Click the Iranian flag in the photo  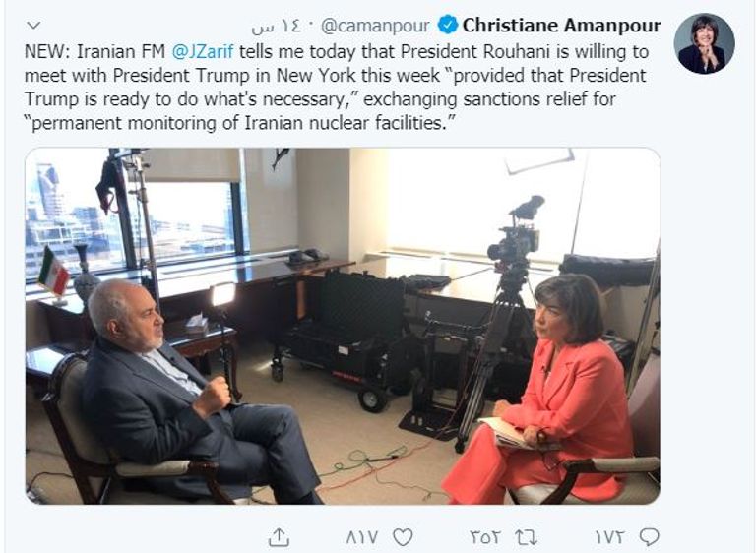coord(53,271)
